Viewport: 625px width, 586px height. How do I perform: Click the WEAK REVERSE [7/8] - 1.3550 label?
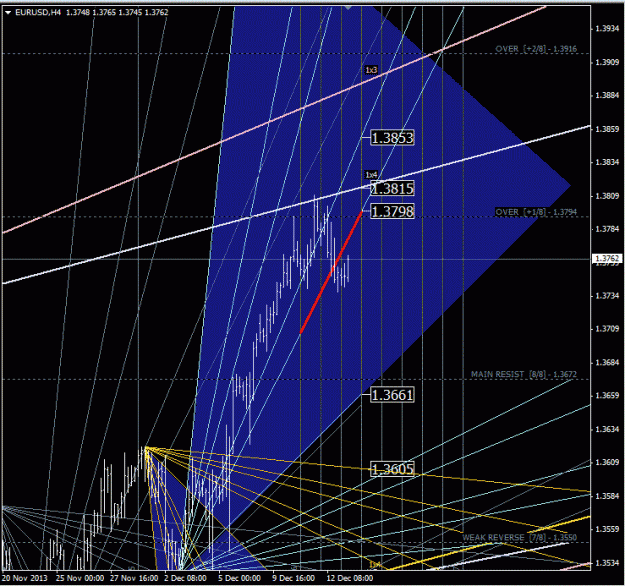coord(519,537)
